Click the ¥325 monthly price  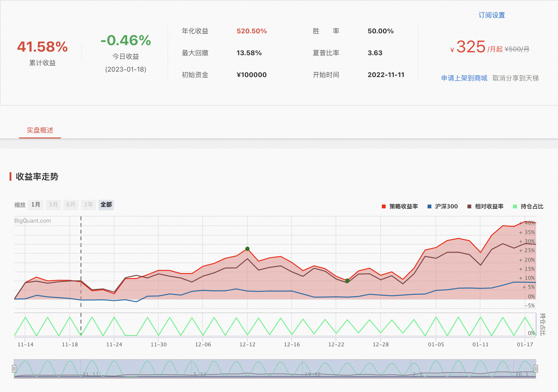[468, 47]
